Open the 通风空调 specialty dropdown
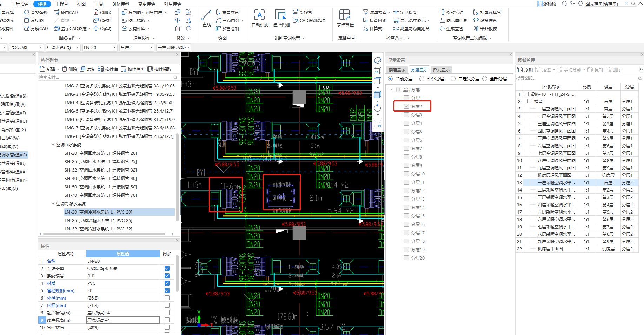Screen dimensions: 644x335 coord(26,47)
